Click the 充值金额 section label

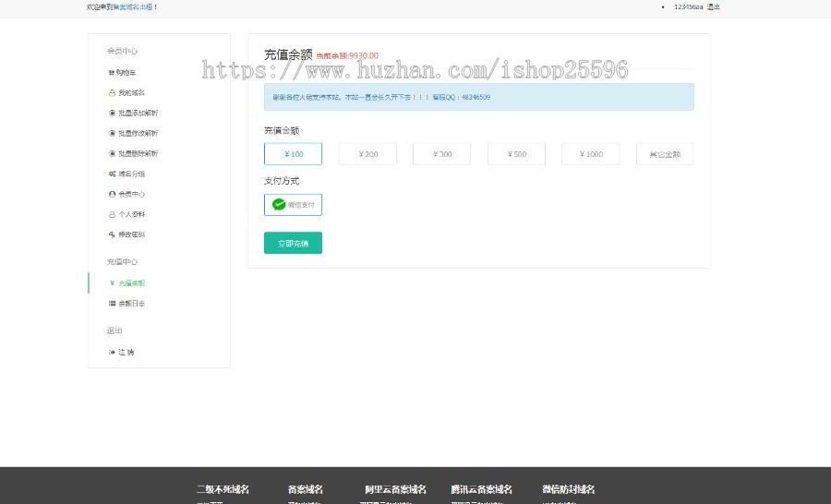tap(282, 130)
